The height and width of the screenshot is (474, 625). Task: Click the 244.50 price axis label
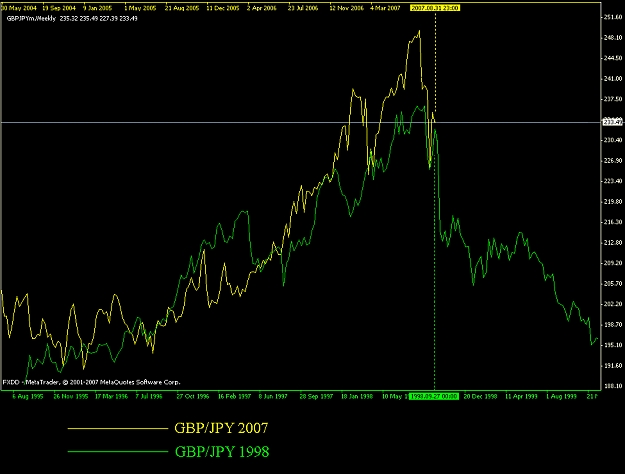(x=613, y=58)
